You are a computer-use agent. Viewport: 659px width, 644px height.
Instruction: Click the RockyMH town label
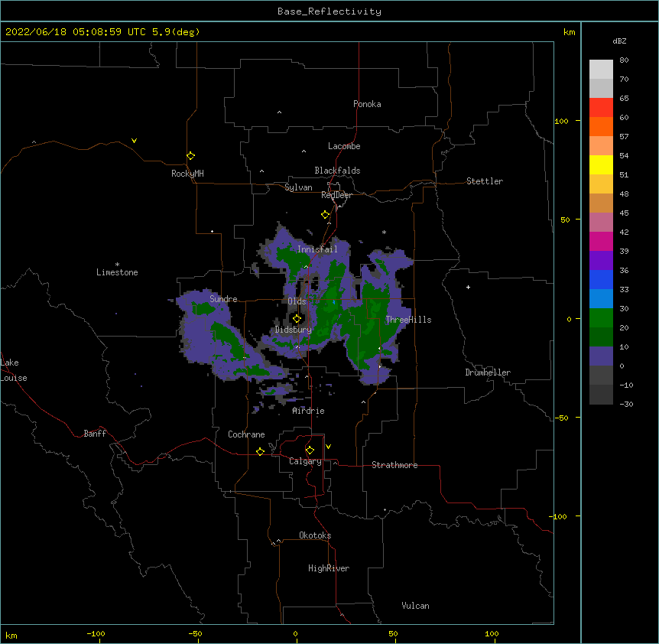(x=187, y=174)
